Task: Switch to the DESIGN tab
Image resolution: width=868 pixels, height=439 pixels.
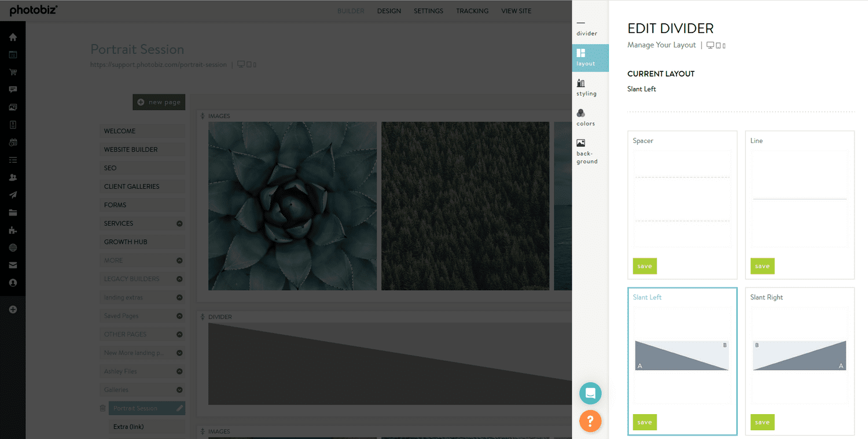Action: pos(389,10)
